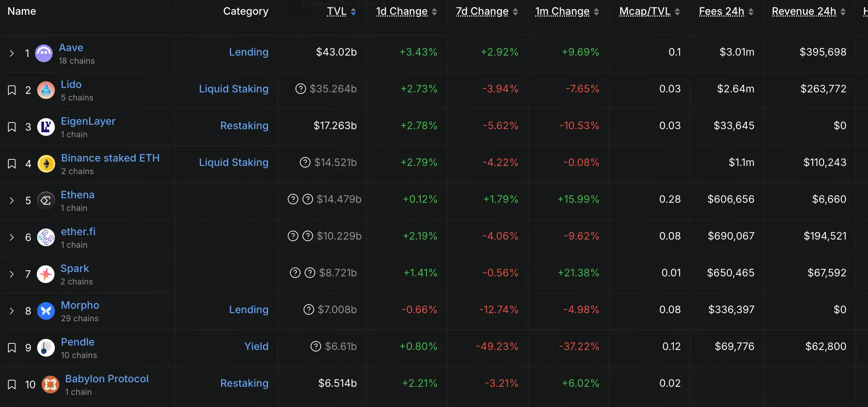The image size is (868, 407).
Task: Bookmark Babylon Protocol
Action: (12, 385)
